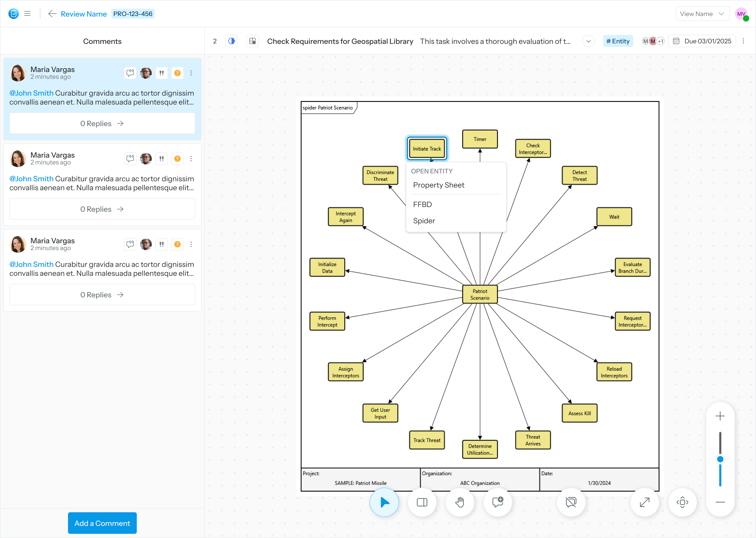Viewport: 756px width, 538px height.
Task: Click the Add a Comment button
Action: (102, 523)
